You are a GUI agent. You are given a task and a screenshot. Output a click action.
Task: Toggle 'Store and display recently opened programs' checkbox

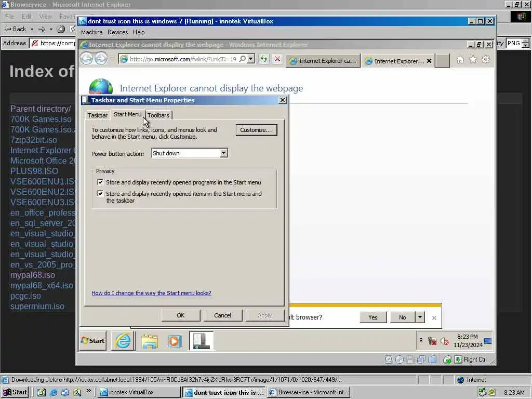100,182
